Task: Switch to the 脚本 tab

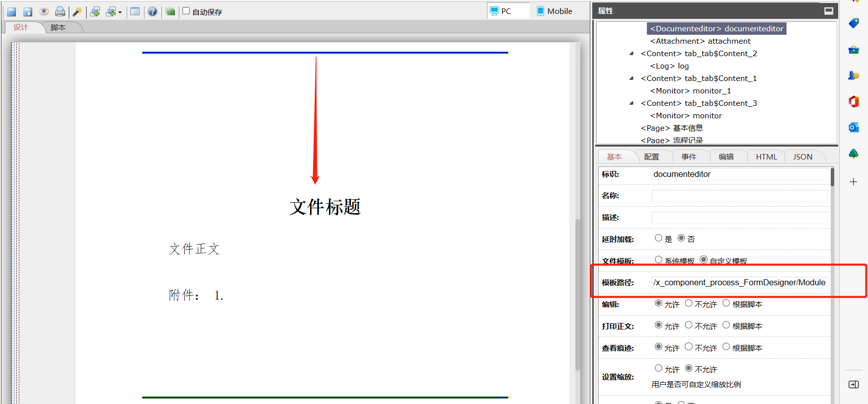Action: [x=58, y=27]
